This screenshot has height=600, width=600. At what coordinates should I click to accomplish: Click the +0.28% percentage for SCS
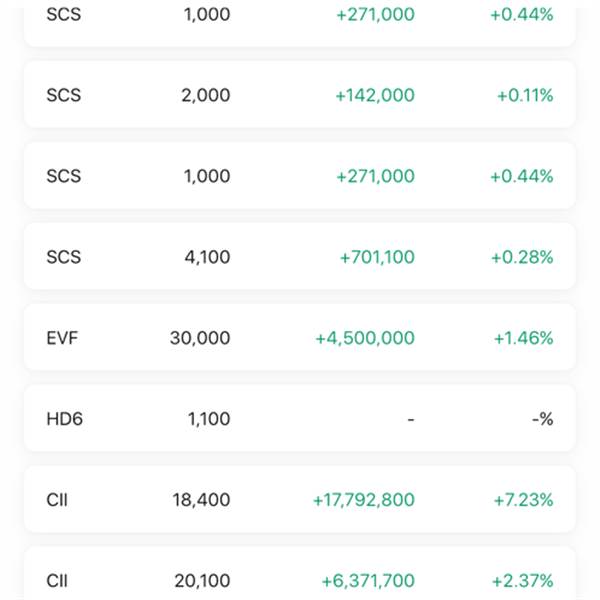(x=522, y=257)
